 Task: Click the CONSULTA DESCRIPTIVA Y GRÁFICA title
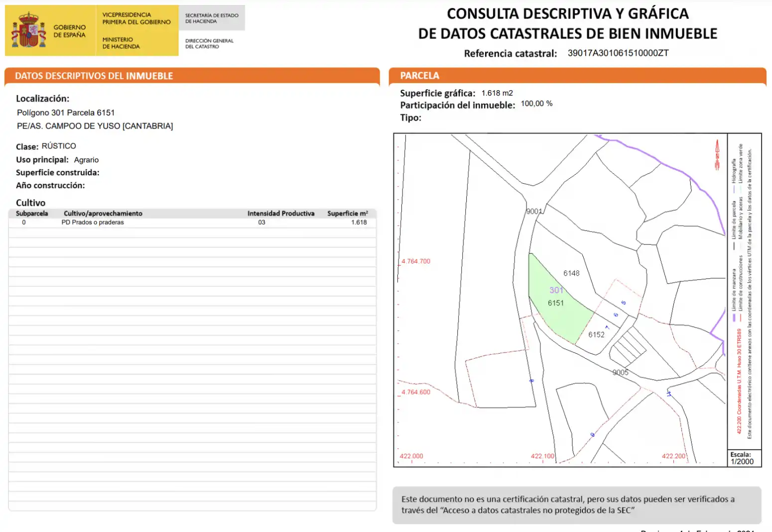pyautogui.click(x=568, y=23)
